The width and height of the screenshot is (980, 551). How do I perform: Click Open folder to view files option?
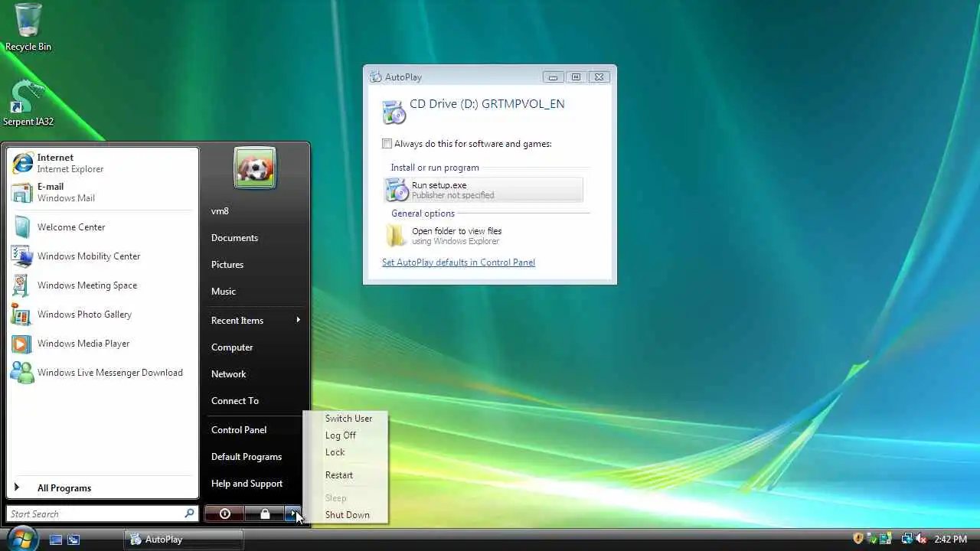pos(483,236)
